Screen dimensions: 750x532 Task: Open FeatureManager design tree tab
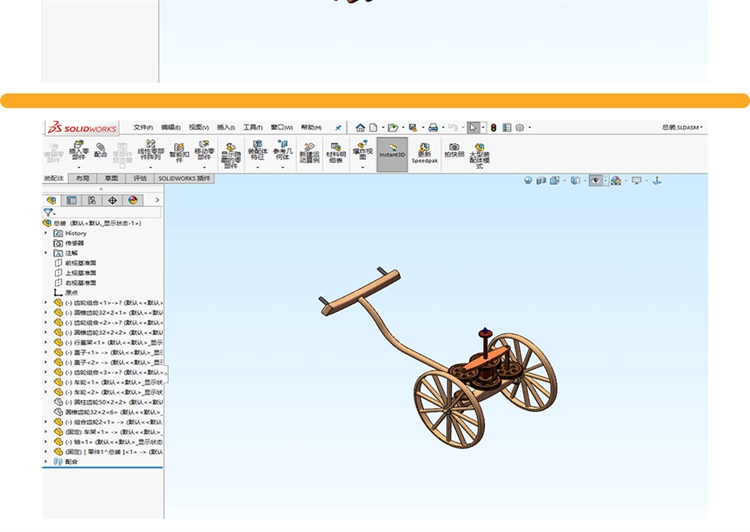[52, 200]
